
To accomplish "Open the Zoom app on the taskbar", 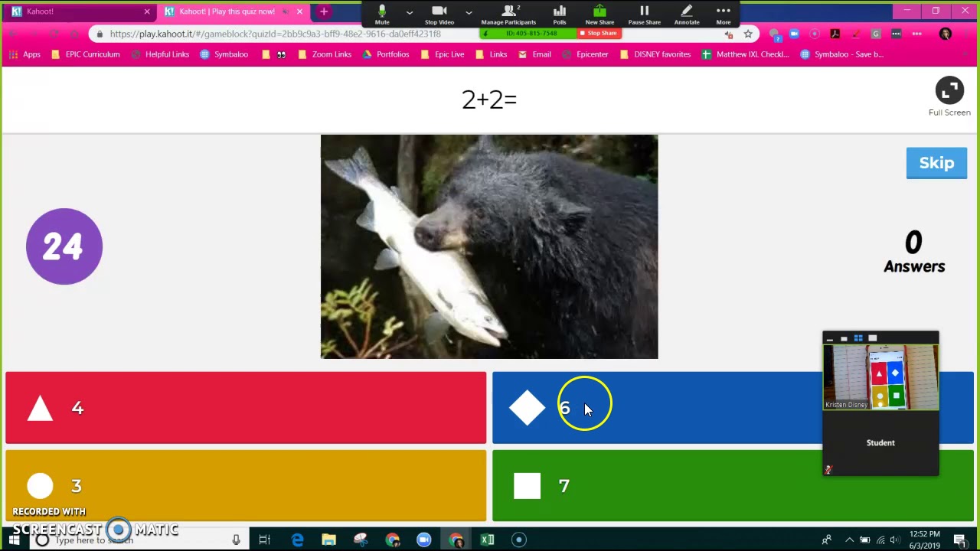I will point(423,540).
